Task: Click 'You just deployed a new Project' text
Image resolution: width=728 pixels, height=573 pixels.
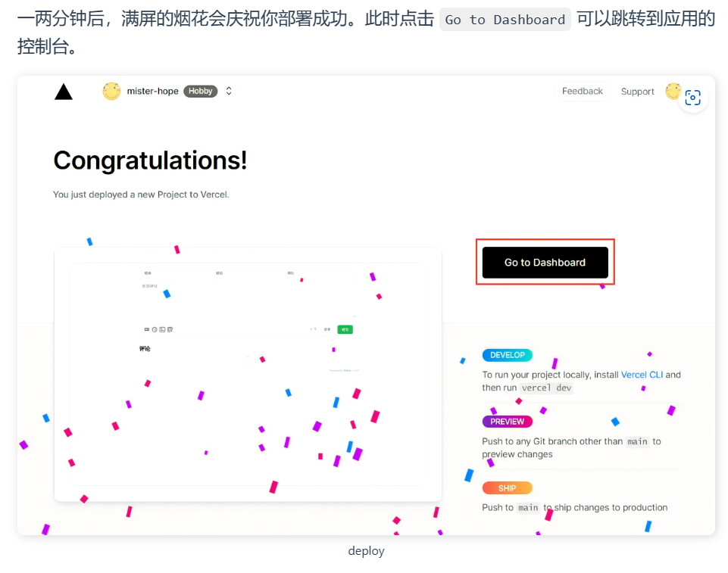Action: pyautogui.click(x=141, y=195)
